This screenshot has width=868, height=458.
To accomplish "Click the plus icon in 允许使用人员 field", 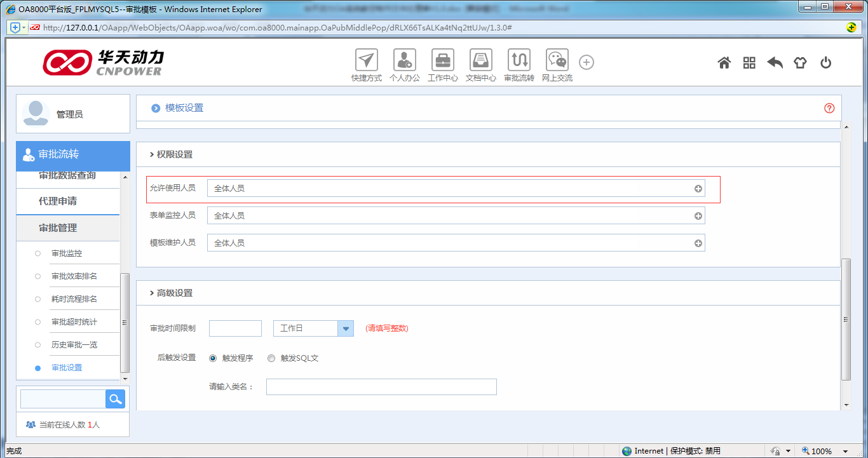I will pos(698,189).
